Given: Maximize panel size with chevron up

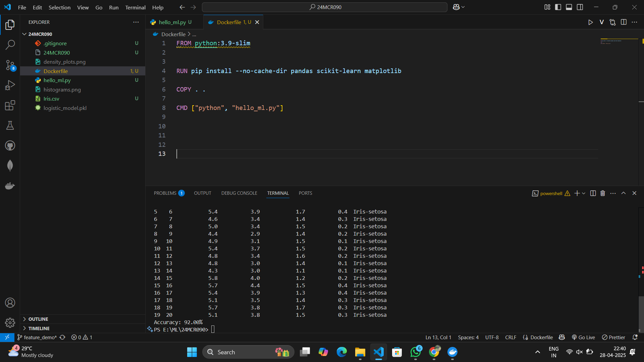Looking at the screenshot, I should click(624, 193).
